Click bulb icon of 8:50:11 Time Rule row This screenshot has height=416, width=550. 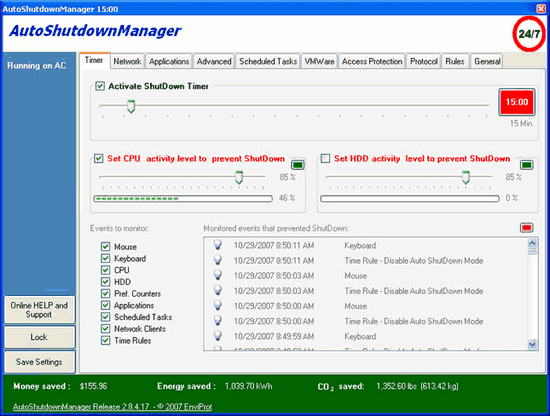218,260
